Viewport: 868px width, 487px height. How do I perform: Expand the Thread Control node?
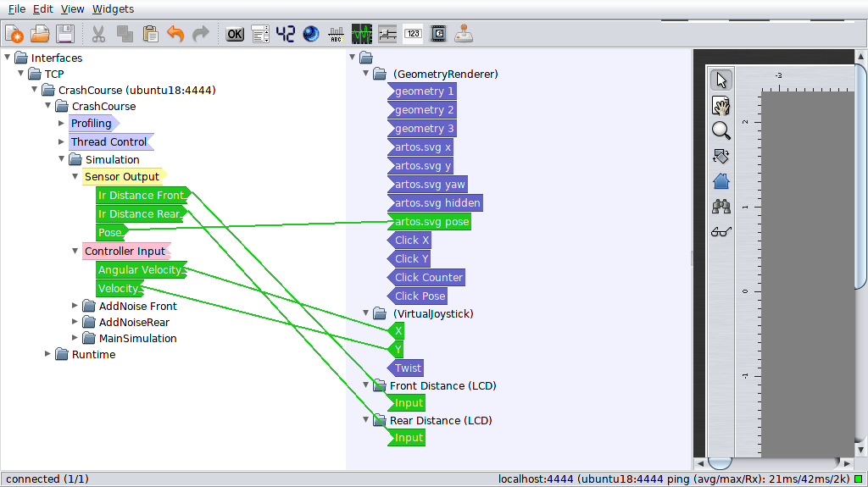[x=61, y=141]
